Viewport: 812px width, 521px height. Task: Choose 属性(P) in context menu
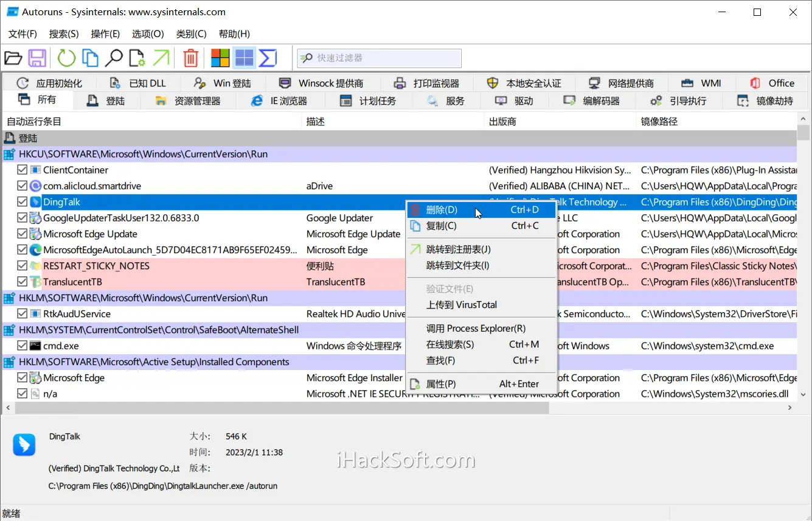coord(481,384)
